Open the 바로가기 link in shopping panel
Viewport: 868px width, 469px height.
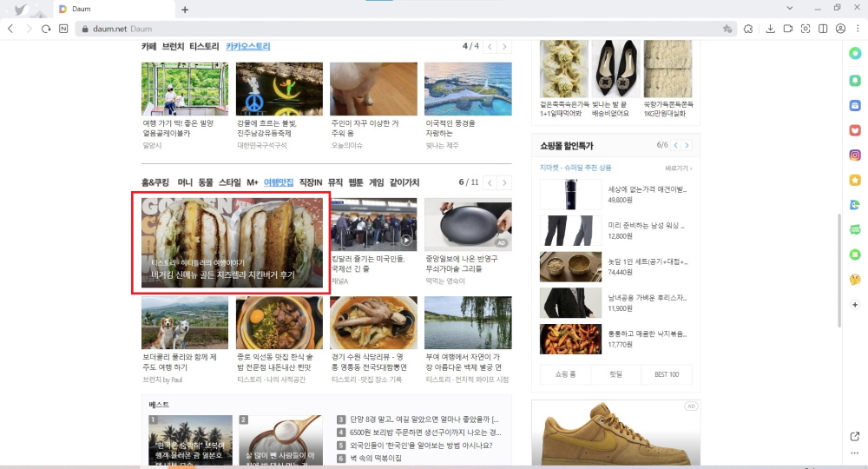point(679,168)
